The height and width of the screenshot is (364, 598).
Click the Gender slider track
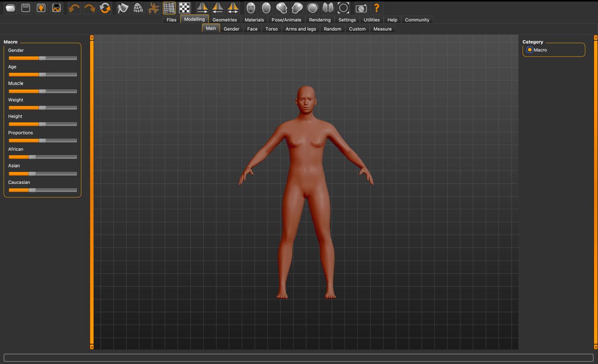point(43,58)
